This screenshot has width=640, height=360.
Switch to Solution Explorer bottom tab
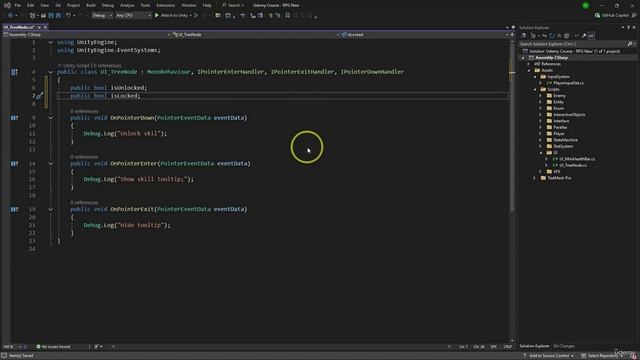click(x=534, y=346)
